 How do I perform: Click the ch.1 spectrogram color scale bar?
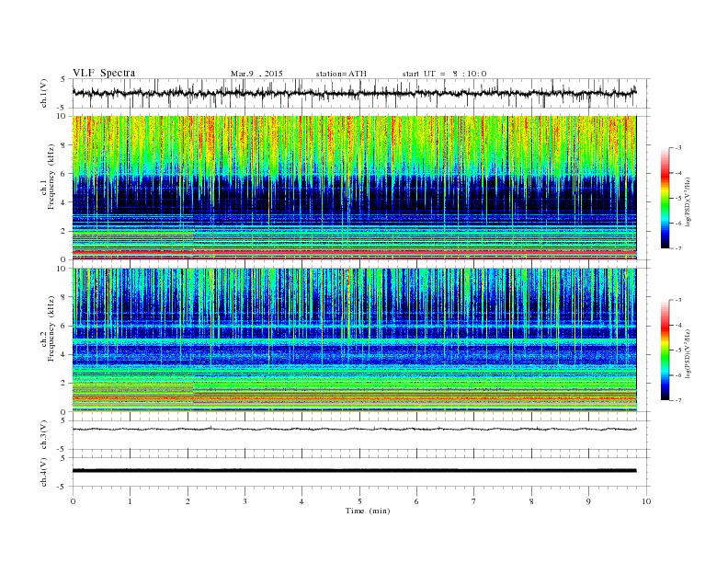coord(665,199)
